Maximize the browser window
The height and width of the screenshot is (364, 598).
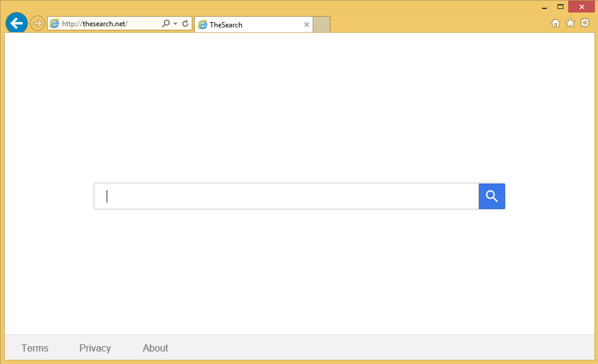click(x=560, y=7)
